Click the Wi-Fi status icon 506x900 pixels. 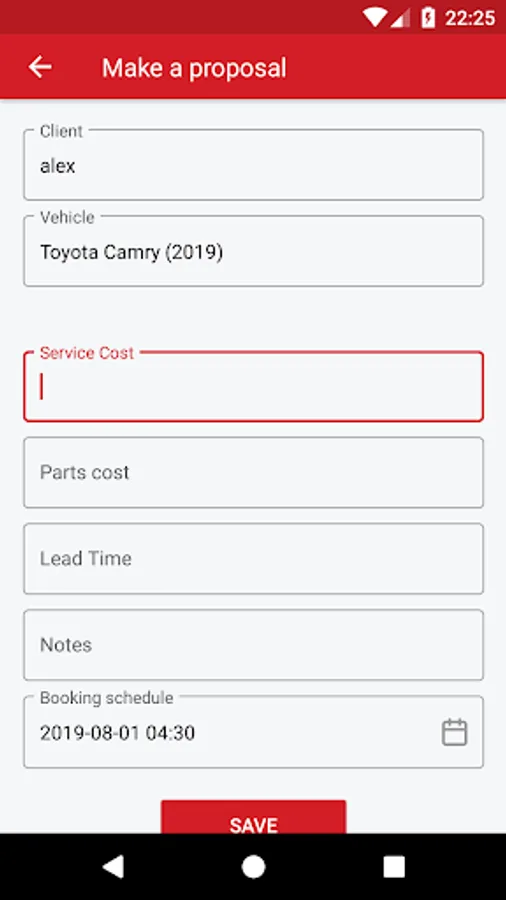point(375,18)
